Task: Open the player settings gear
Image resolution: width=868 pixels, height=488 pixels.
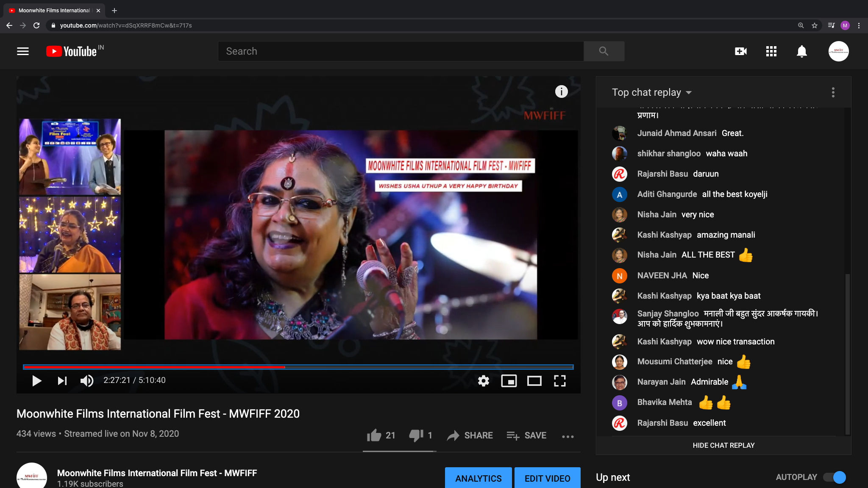Action: click(x=484, y=381)
